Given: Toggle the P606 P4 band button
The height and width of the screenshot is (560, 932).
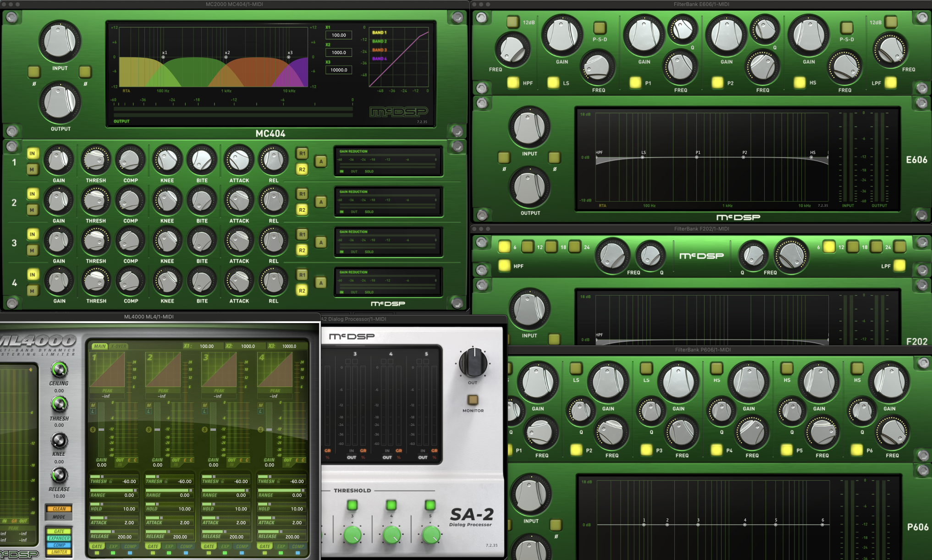Looking at the screenshot, I should pos(716,450).
